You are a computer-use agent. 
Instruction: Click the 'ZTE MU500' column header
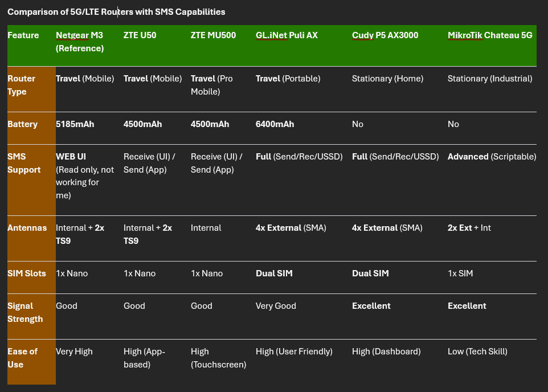coord(212,35)
